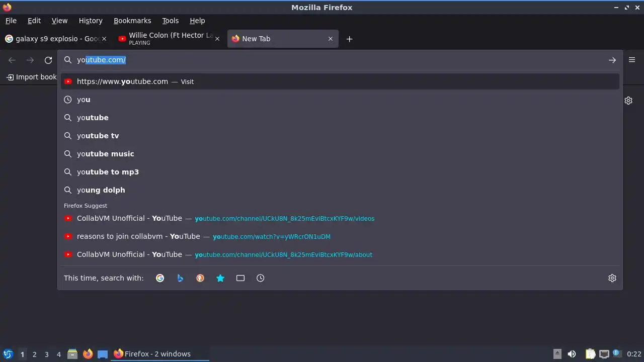
Task: Switch to workspace 3 in taskbar
Action: click(x=46, y=354)
